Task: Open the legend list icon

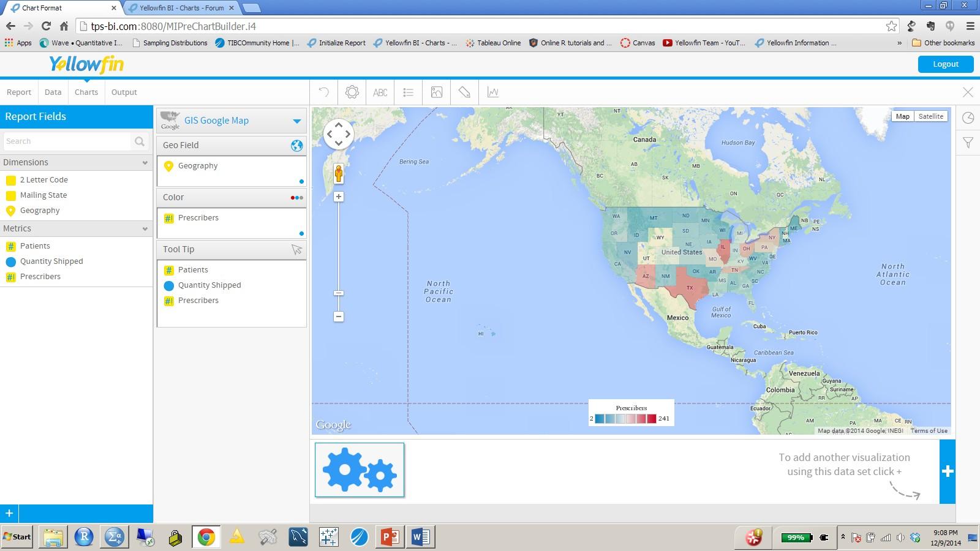Action: [409, 92]
